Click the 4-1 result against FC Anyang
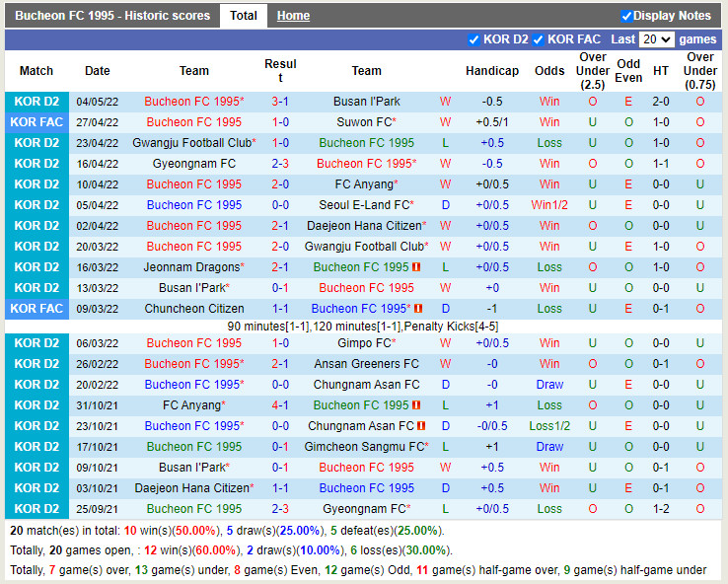 pos(280,404)
